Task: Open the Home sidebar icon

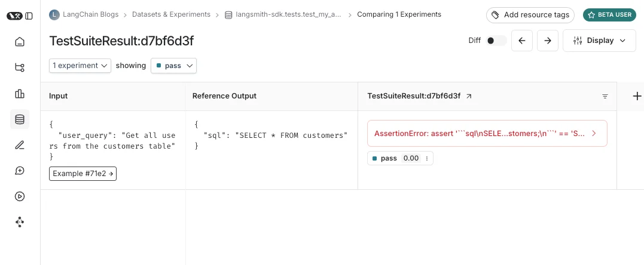Action: tap(20, 42)
